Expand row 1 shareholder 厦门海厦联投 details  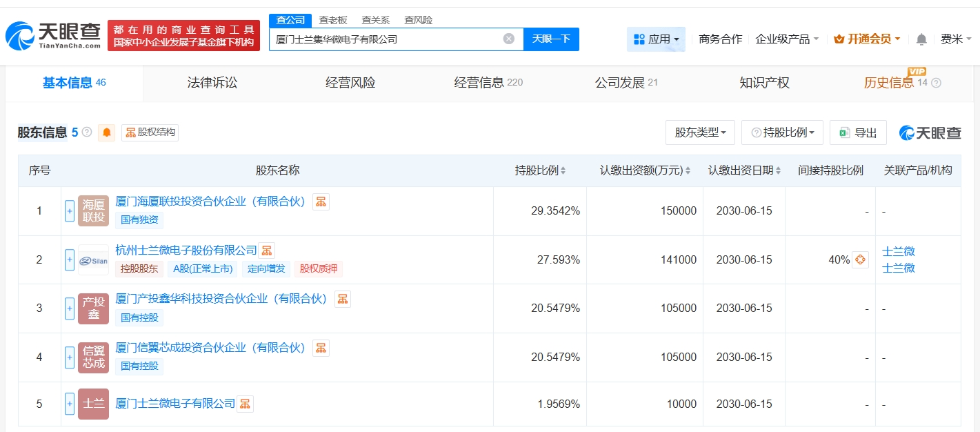[70, 211]
